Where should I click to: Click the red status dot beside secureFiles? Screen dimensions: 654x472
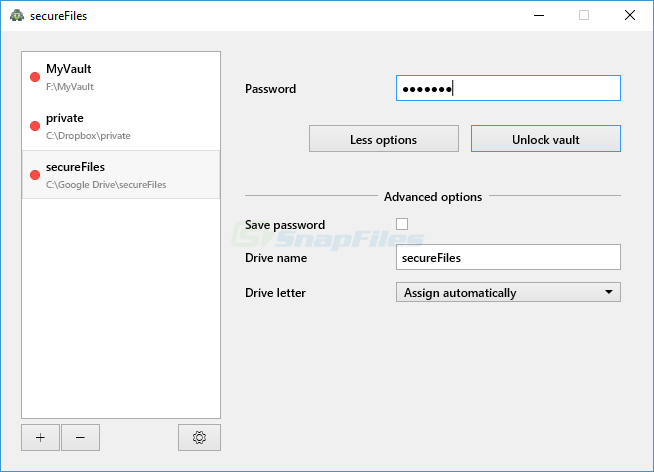(35, 175)
